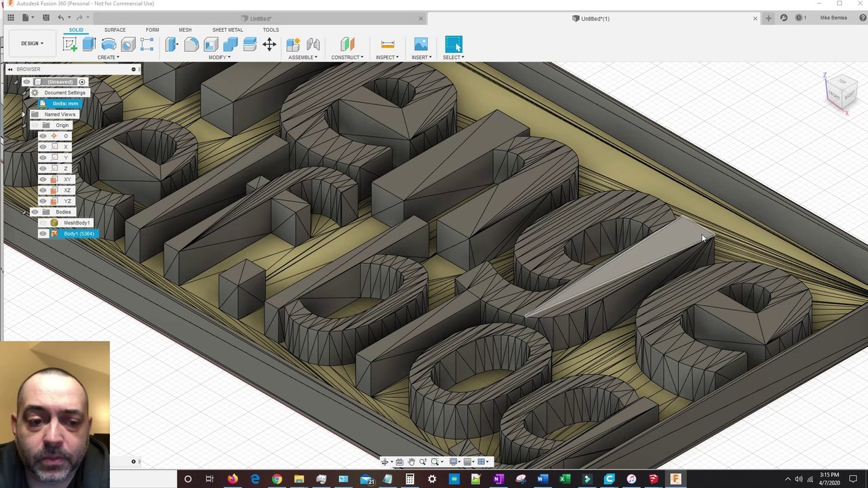Switch to the MESH tab
Image resolution: width=868 pixels, height=488 pixels.
(x=185, y=30)
